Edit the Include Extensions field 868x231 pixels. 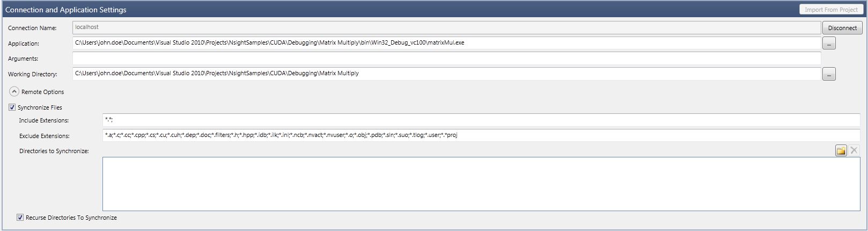pos(481,120)
